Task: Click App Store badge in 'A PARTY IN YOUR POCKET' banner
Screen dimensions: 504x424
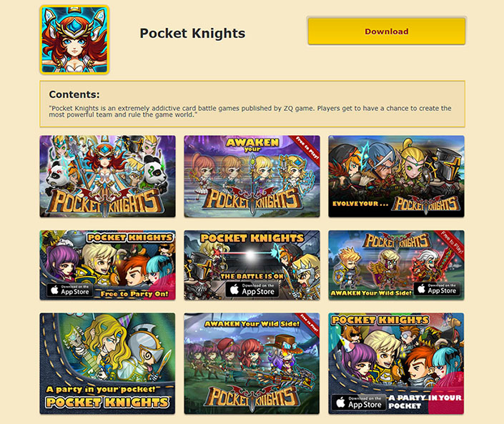Action: pyautogui.click(x=358, y=403)
